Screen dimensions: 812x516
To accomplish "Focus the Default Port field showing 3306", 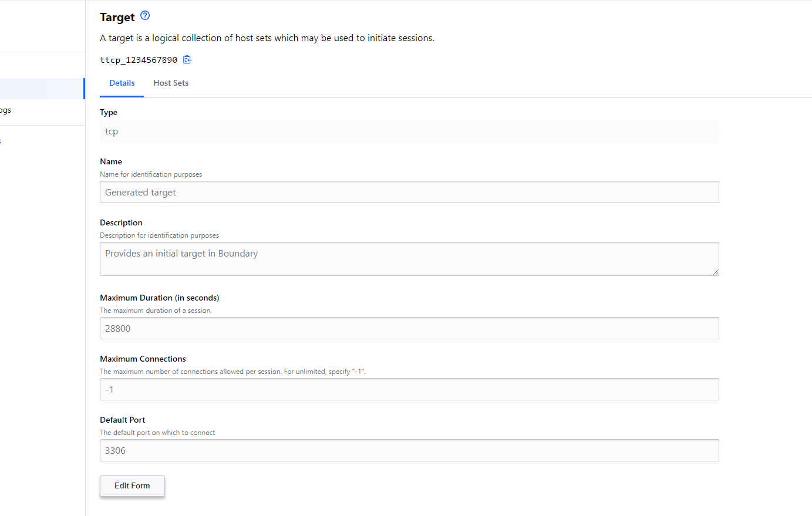I will pos(409,451).
